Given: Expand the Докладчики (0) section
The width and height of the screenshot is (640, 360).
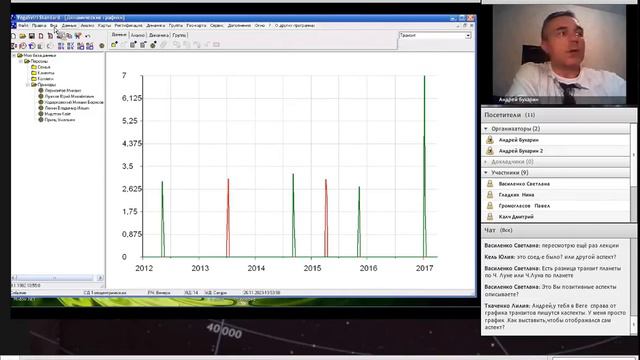Looking at the screenshot, I should [486, 162].
